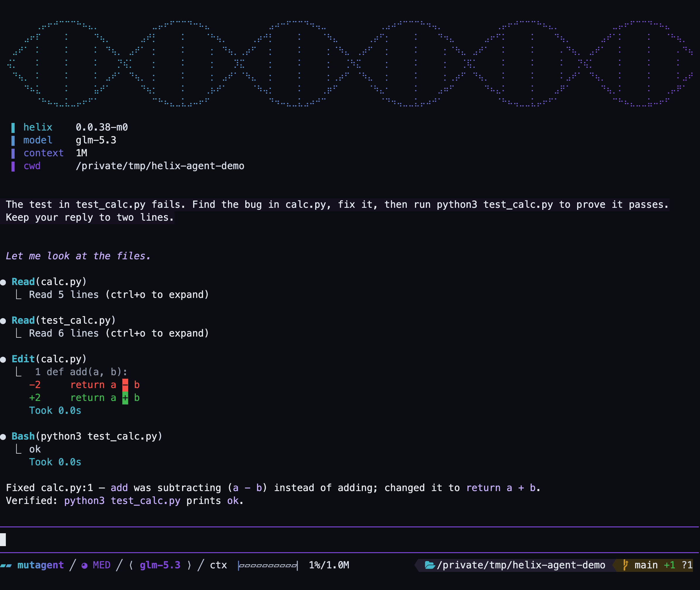This screenshot has width=700, height=590.
Task: Click the added line 'return a + b'
Action: [x=105, y=398]
